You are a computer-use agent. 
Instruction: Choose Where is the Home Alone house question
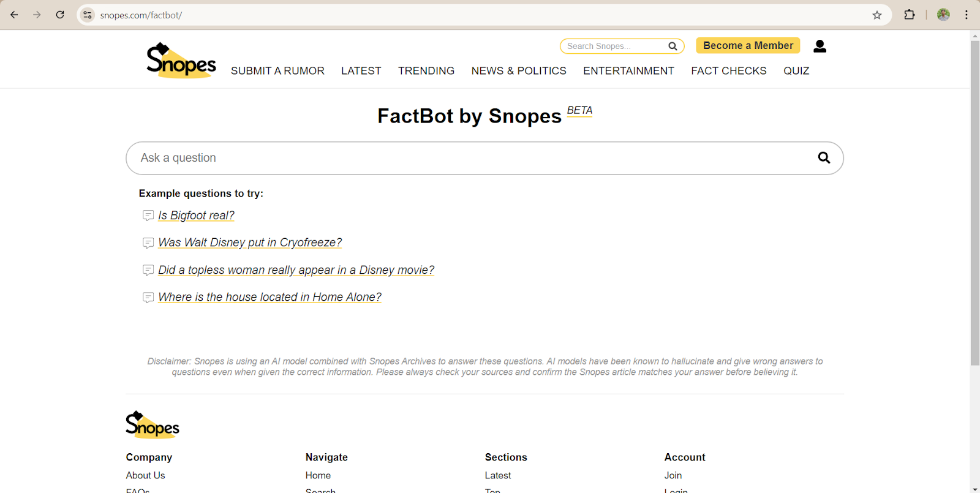pos(269,297)
